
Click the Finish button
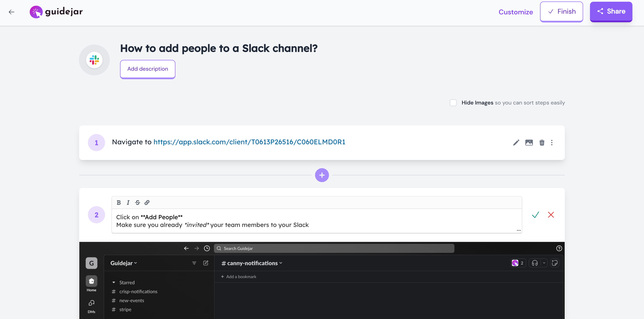click(x=561, y=12)
